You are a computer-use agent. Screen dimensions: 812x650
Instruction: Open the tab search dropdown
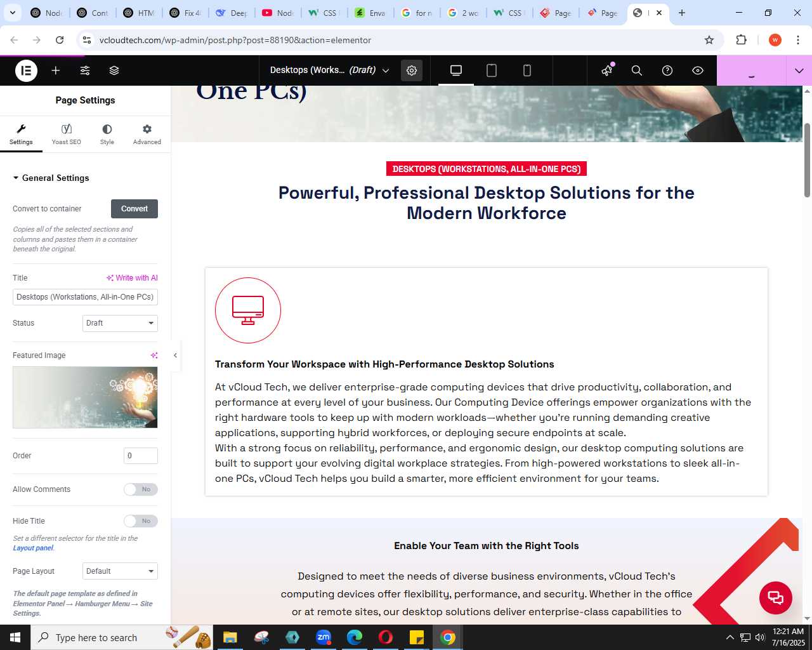pyautogui.click(x=12, y=13)
